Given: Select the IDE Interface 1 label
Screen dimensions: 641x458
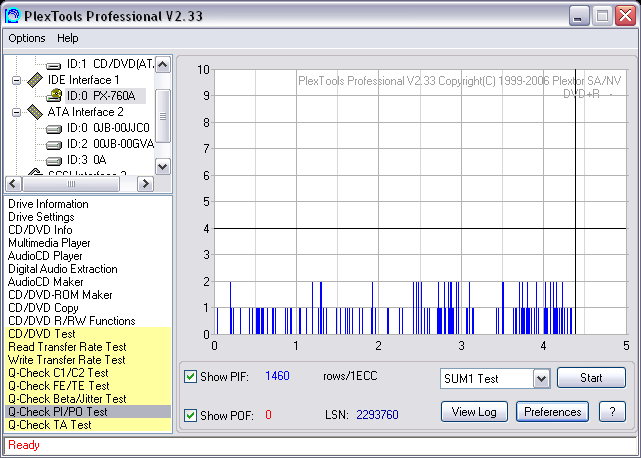Looking at the screenshot, I should tap(83, 80).
